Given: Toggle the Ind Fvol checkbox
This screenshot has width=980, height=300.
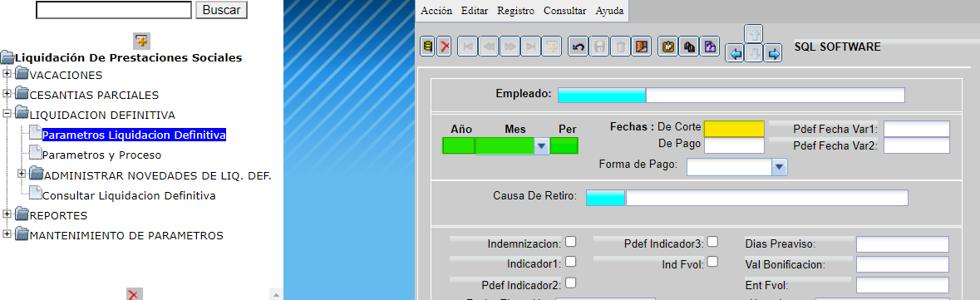Looking at the screenshot, I should 712,262.
